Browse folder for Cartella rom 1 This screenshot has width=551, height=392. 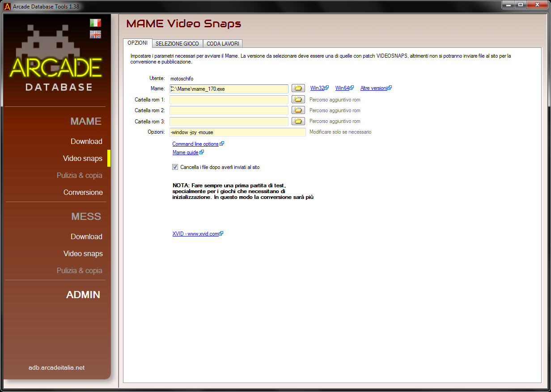[298, 99]
